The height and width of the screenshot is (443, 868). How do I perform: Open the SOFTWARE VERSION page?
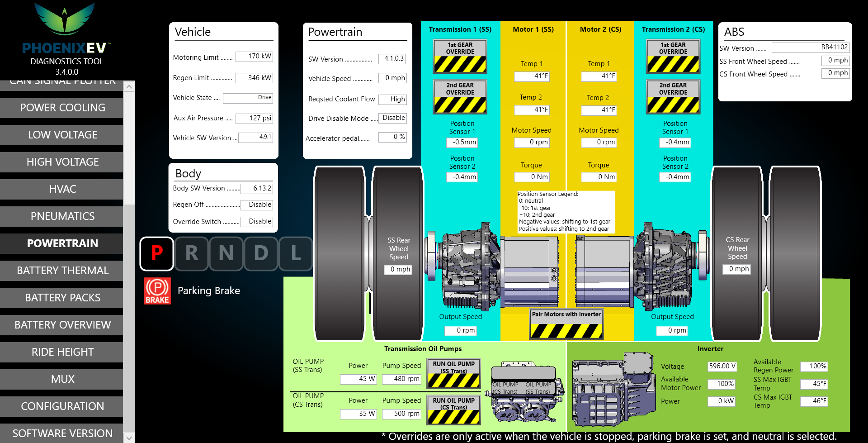click(62, 433)
